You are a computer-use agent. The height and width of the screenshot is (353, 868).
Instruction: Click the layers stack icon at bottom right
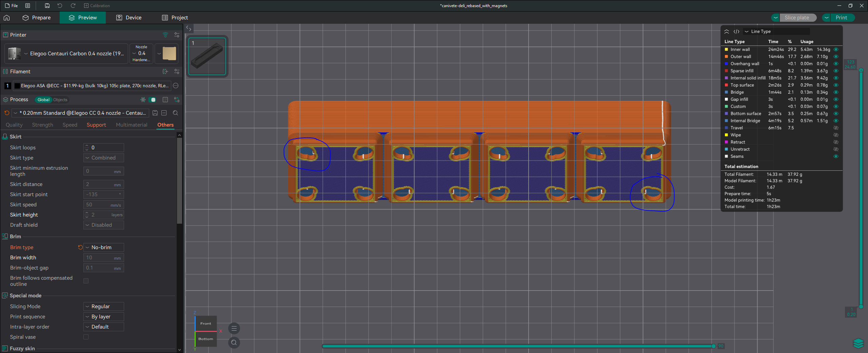pos(858,343)
